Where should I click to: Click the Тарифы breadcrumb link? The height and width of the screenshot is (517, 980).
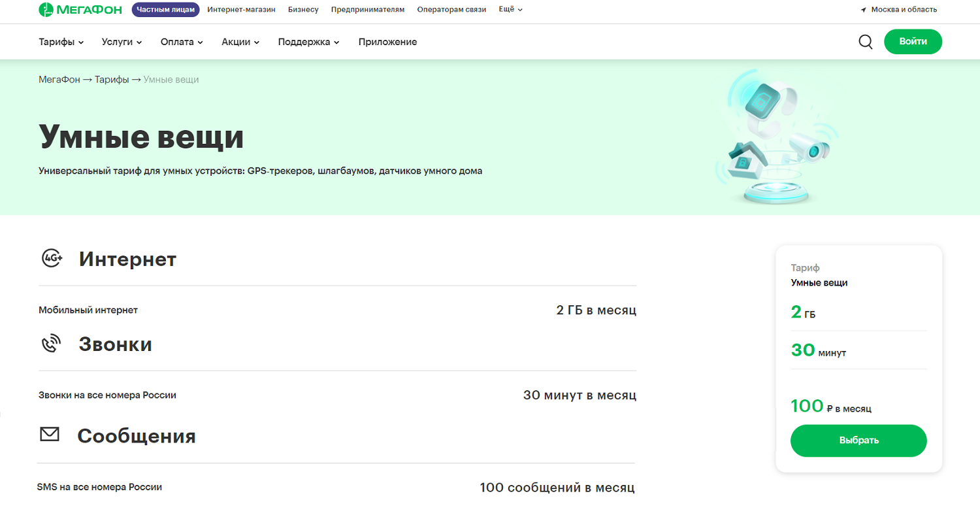tap(112, 80)
